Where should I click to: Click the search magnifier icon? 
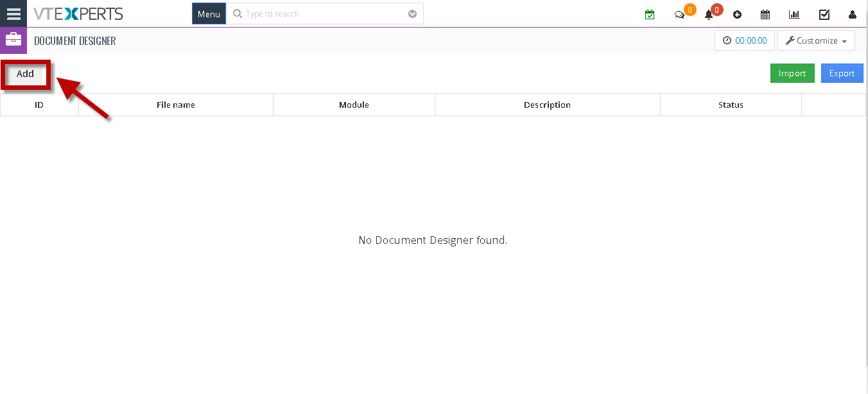tap(238, 13)
